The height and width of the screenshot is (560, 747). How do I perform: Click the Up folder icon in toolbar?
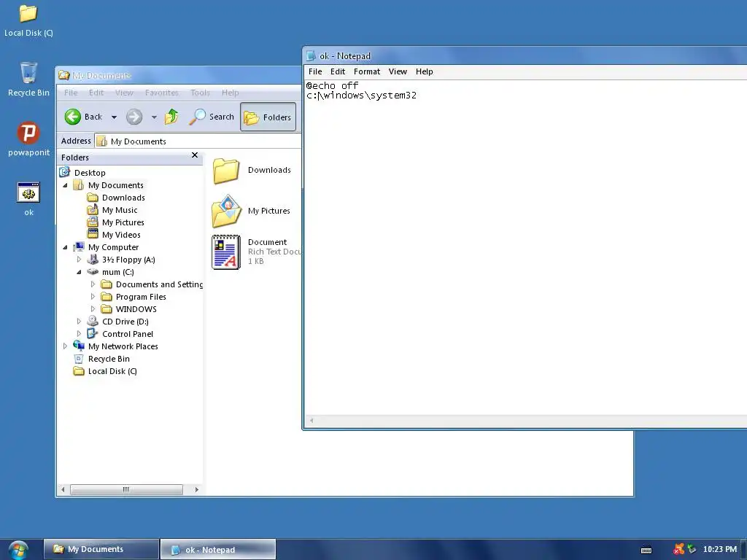171,117
